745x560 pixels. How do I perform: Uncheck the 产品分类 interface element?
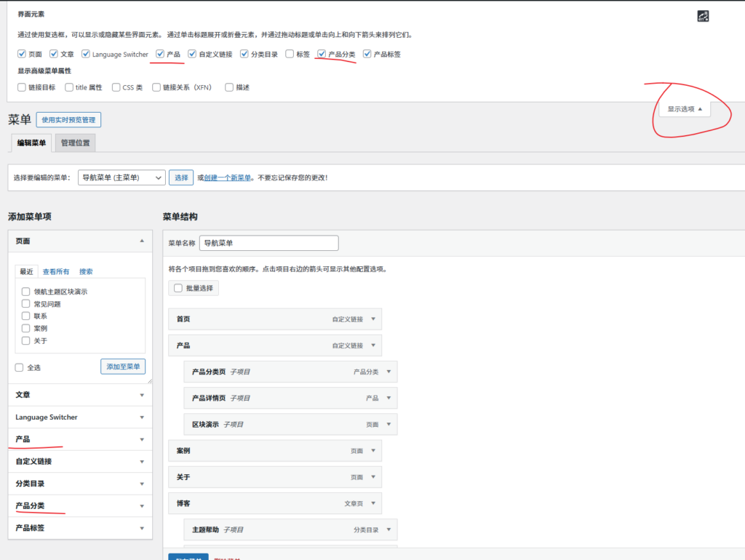coord(321,54)
